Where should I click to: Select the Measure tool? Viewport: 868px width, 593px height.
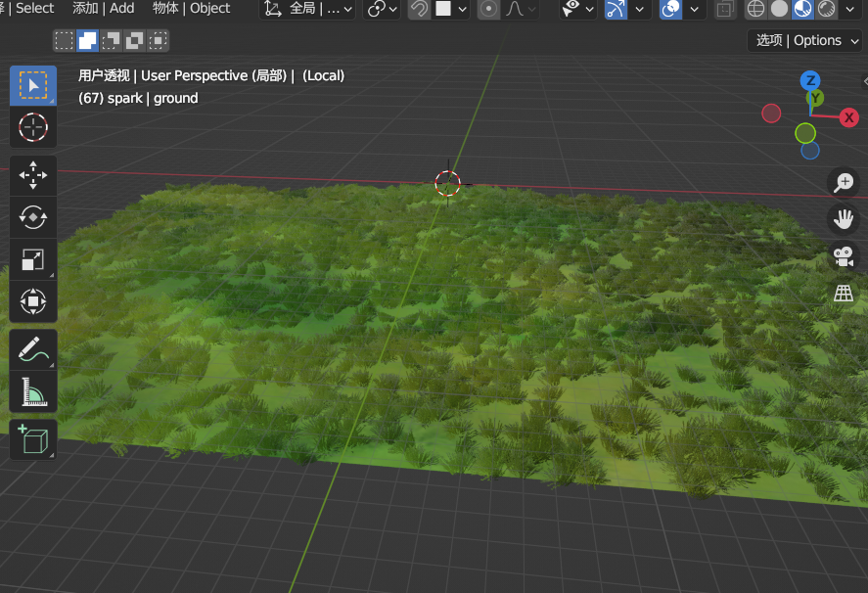33,391
